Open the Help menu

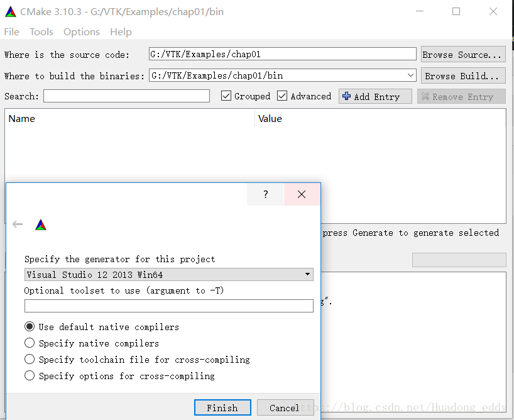121,32
